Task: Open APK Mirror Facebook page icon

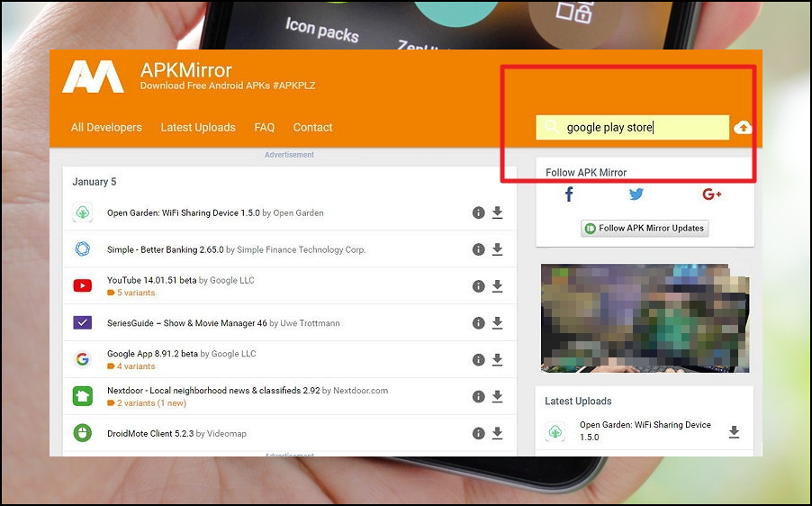Action: click(x=569, y=194)
